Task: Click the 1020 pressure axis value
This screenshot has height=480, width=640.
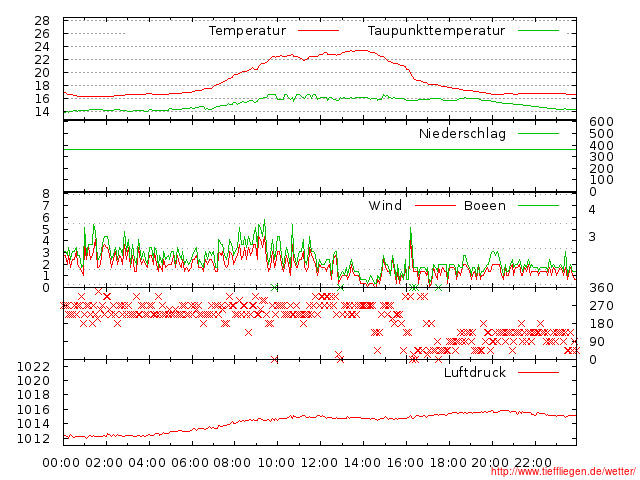Action: pos(33,380)
